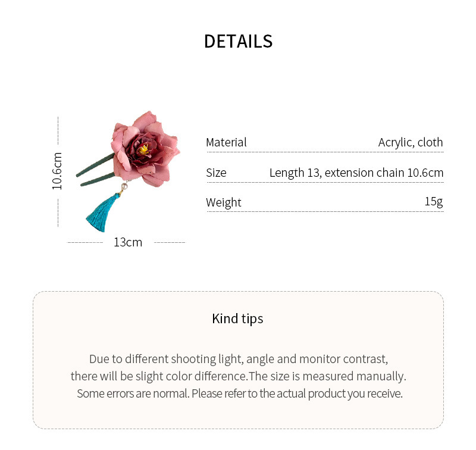Click the yellow center of the flower

tap(143, 149)
